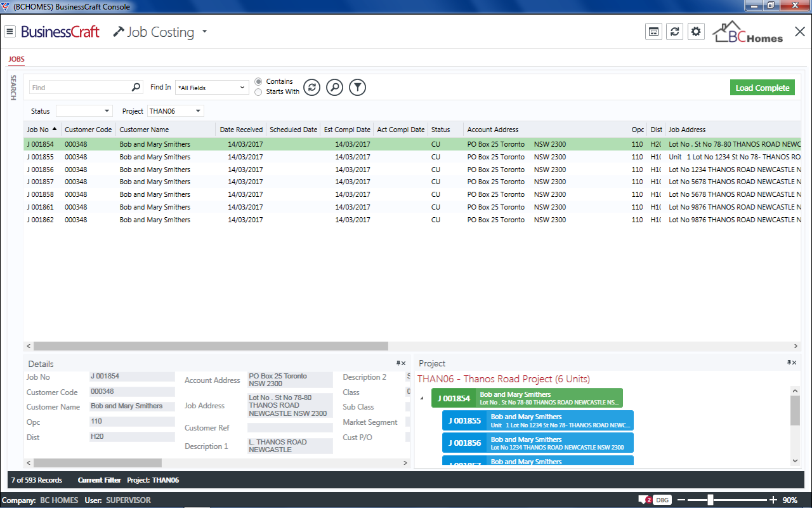Click the jobs grid horizontal scrollbar thumb
This screenshot has width=812, height=508.
[x=211, y=346]
